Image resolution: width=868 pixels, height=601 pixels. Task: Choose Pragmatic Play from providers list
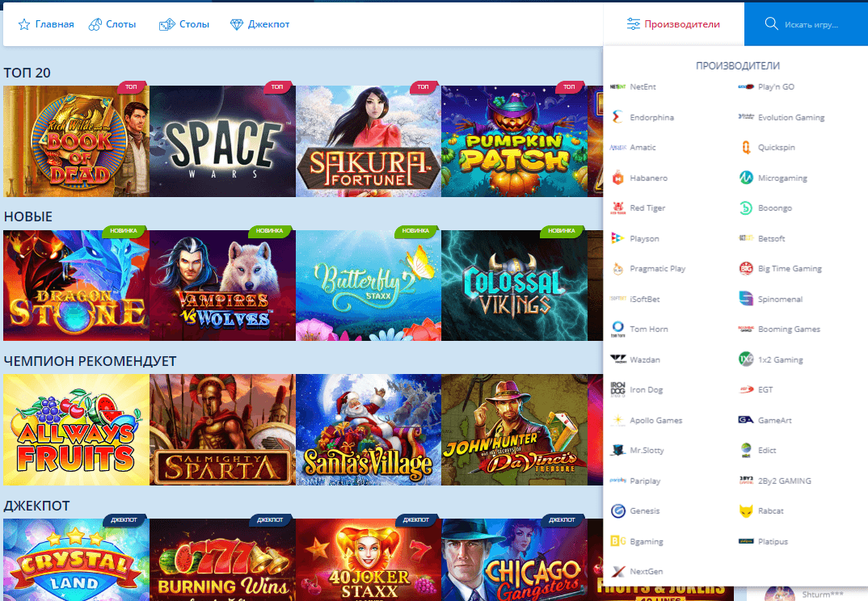point(657,268)
